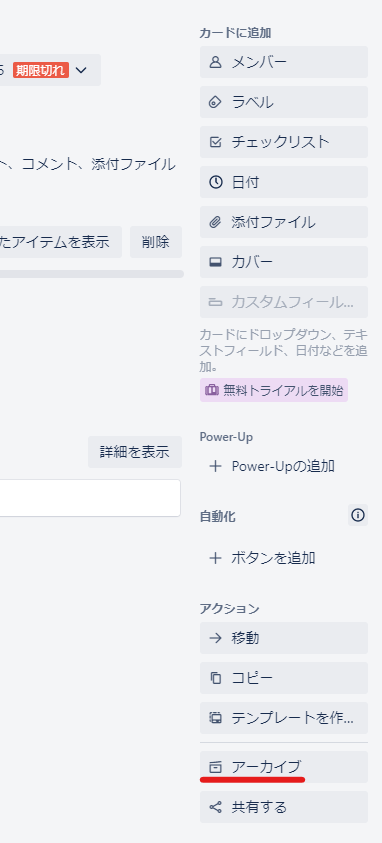Choose テンプレートを作成 action item
Screen dimensions: 382x843
point(284,718)
